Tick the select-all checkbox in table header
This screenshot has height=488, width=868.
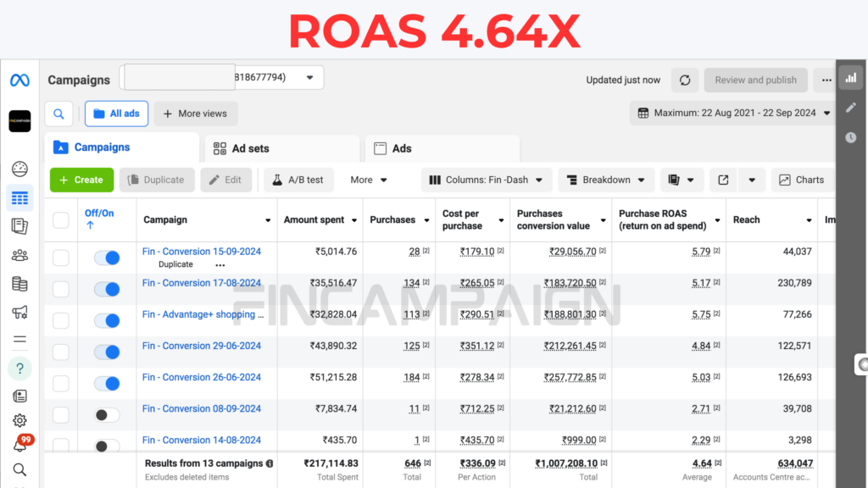61,220
